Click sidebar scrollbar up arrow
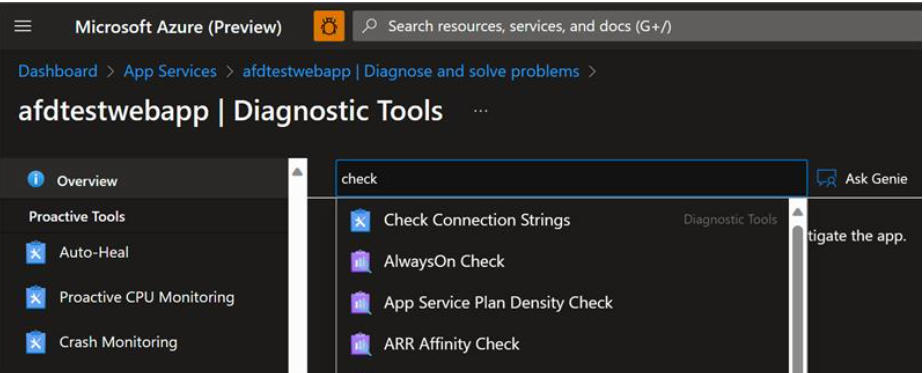 point(298,171)
